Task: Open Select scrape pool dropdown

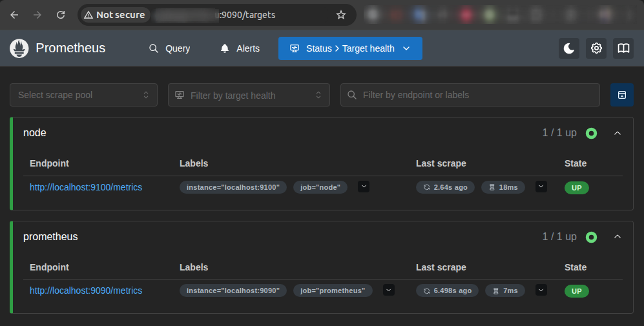Action: [84, 95]
